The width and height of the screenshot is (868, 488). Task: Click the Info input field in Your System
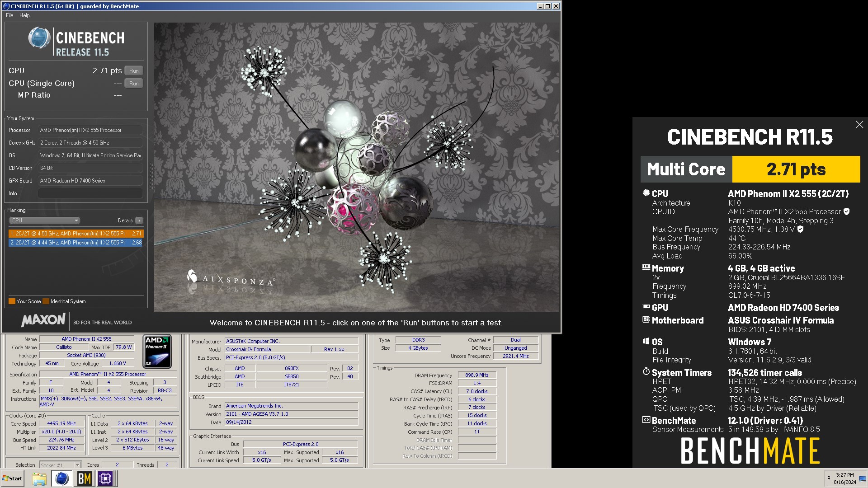(x=90, y=193)
